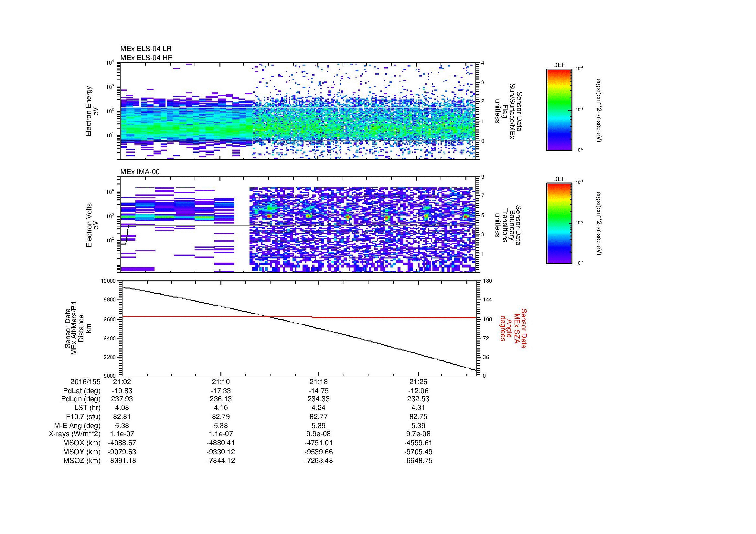Click the LST value 4.24
Viewport: 756px width, 534px height.
[319, 408]
